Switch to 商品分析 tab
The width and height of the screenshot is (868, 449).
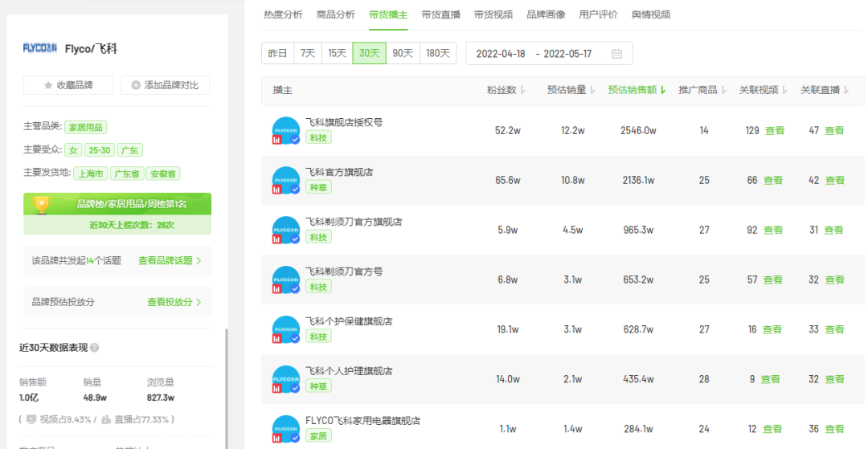click(x=336, y=15)
